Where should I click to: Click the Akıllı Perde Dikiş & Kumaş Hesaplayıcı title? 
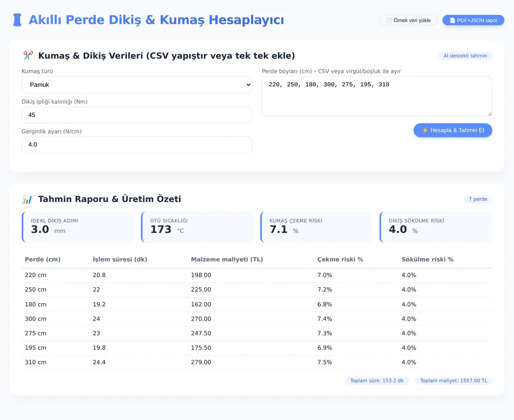pyautogui.click(x=156, y=20)
